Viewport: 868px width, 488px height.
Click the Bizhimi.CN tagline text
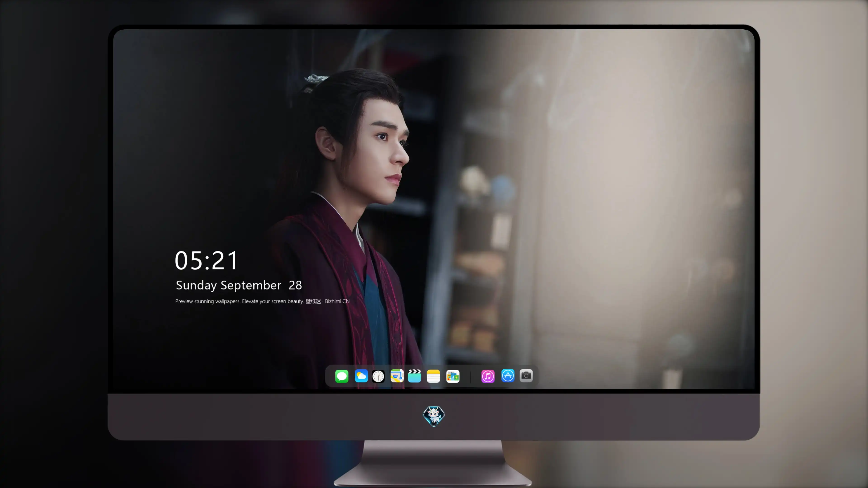click(262, 301)
